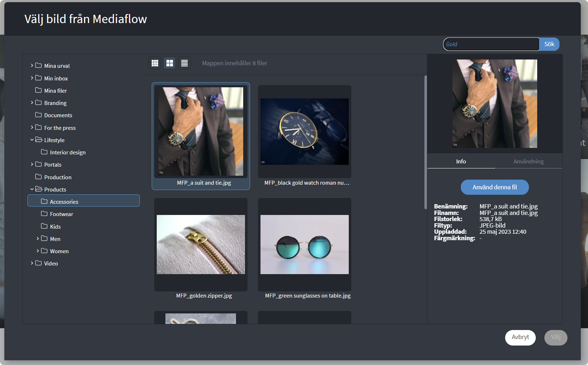Image resolution: width=588 pixels, height=365 pixels.
Task: Expand the Mina urval folder
Action: [32, 66]
